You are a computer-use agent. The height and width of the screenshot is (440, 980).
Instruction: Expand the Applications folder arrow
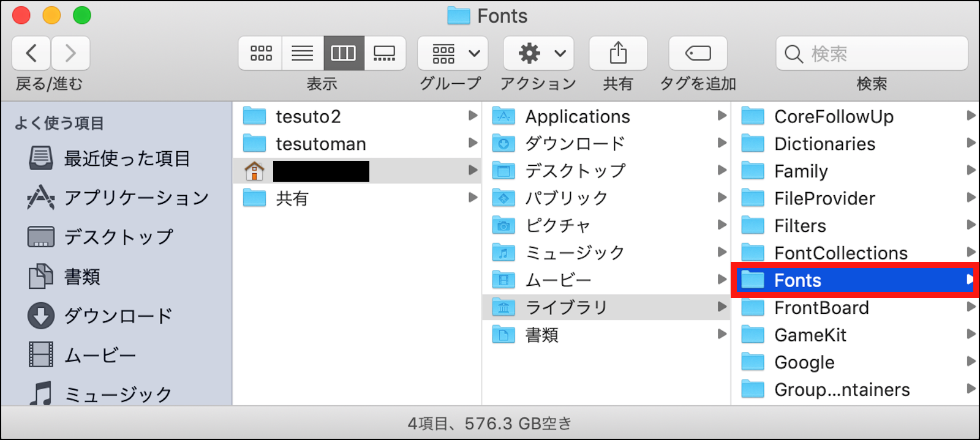point(722,115)
